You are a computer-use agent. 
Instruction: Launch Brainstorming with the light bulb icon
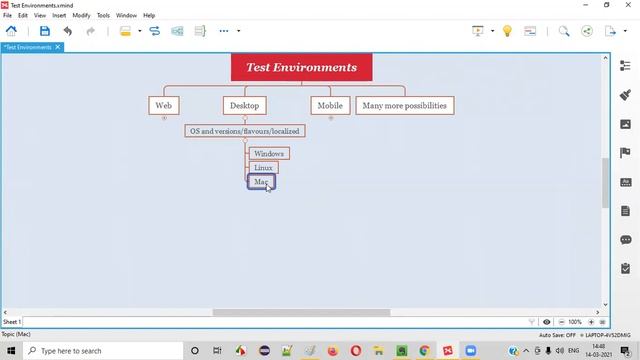507,31
